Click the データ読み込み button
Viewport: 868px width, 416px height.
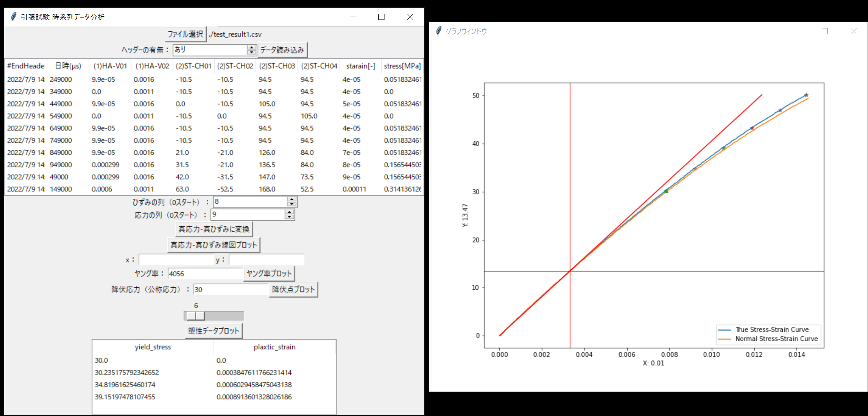click(x=282, y=50)
